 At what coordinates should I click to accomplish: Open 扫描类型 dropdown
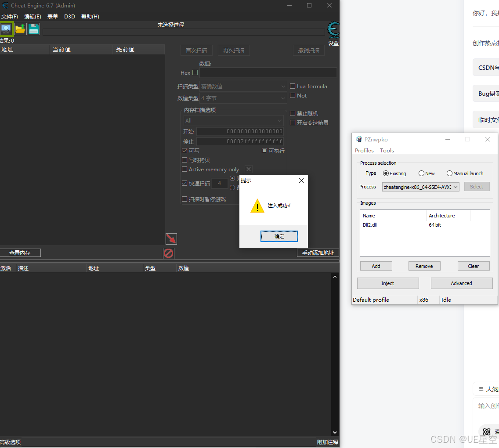click(243, 86)
